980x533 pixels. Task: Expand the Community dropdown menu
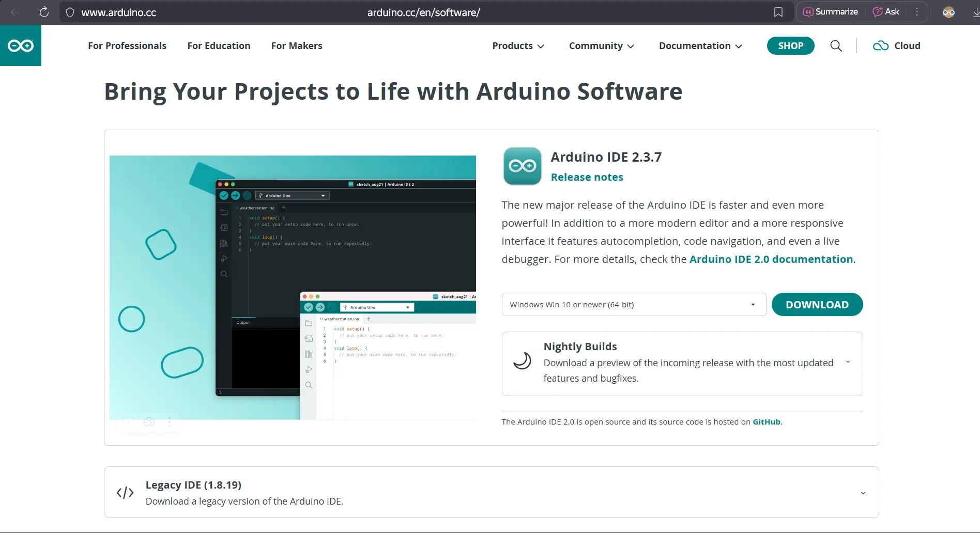[602, 45]
